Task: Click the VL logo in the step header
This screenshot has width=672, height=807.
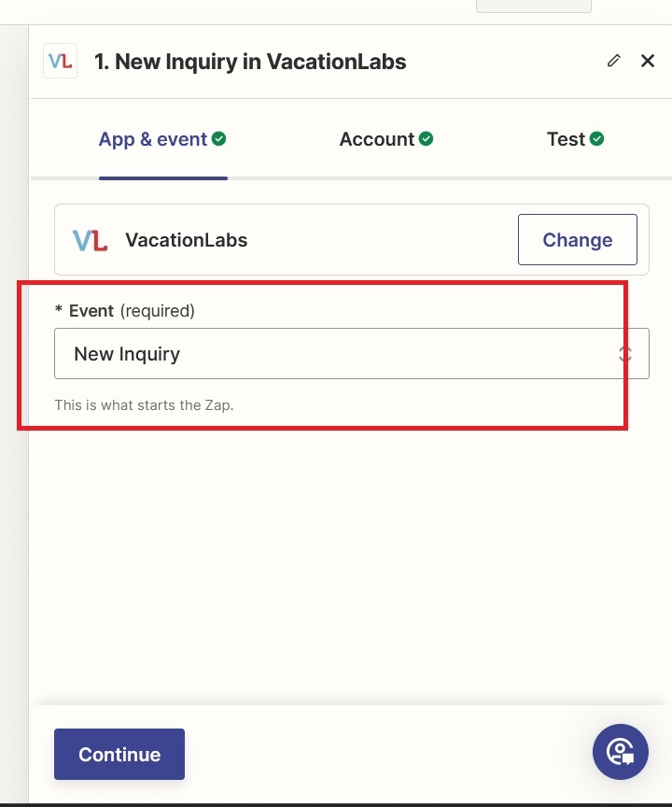Action: (60, 62)
